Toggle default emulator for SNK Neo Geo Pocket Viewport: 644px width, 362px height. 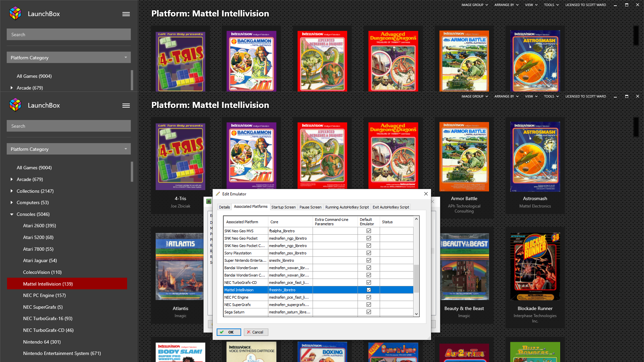coord(369,238)
